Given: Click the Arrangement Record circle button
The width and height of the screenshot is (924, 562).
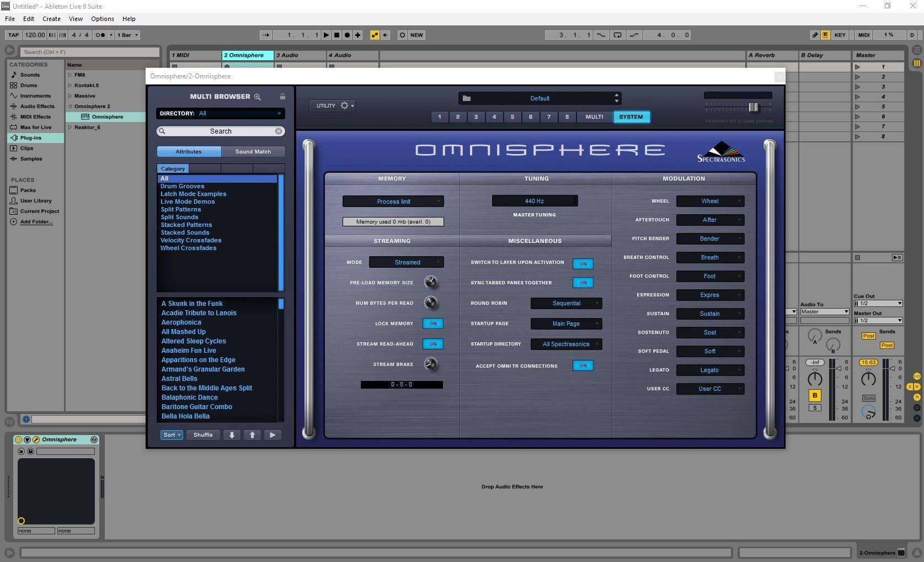Looking at the screenshot, I should point(347,35).
